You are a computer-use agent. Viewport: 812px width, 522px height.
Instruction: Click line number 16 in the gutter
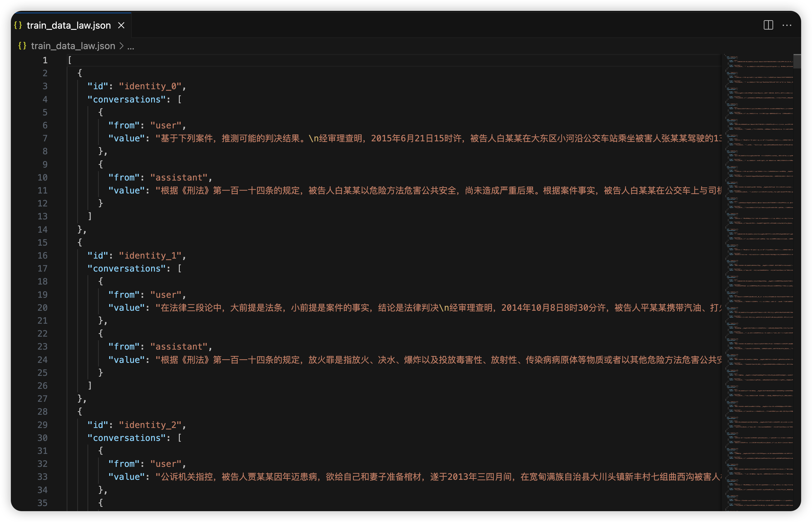pos(43,256)
